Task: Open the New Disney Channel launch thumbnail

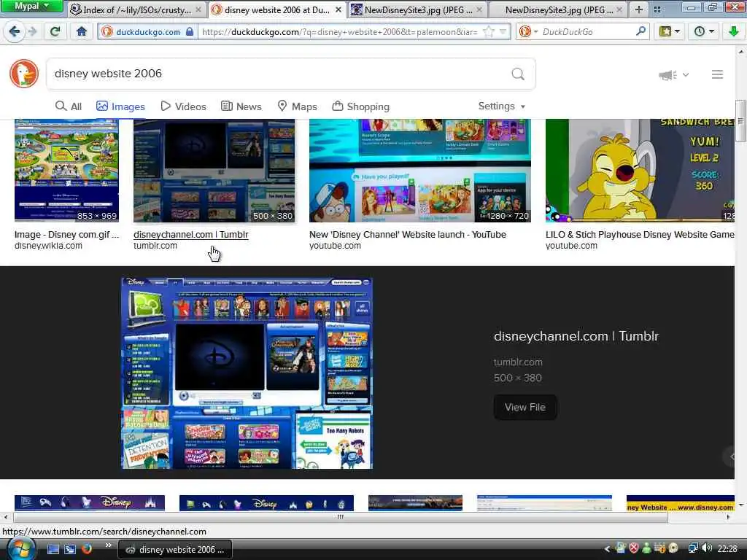Action: (x=419, y=171)
